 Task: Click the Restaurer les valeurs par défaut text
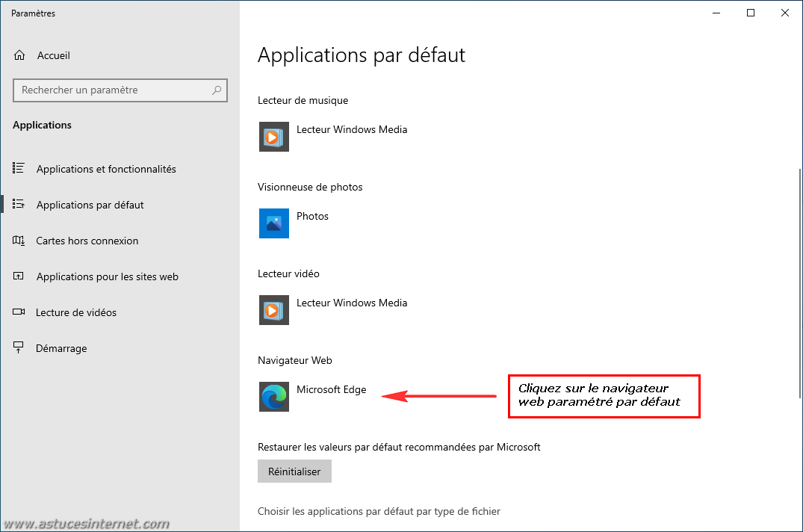pyautogui.click(x=399, y=447)
